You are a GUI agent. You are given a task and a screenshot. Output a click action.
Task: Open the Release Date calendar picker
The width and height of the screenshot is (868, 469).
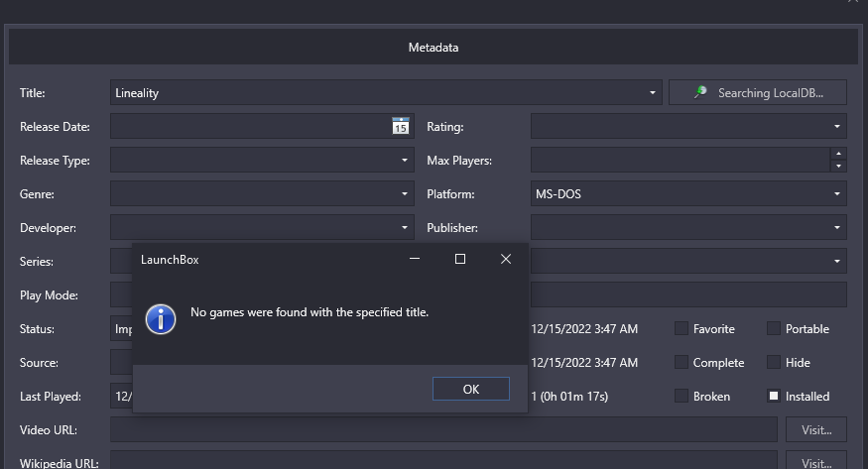click(x=400, y=126)
